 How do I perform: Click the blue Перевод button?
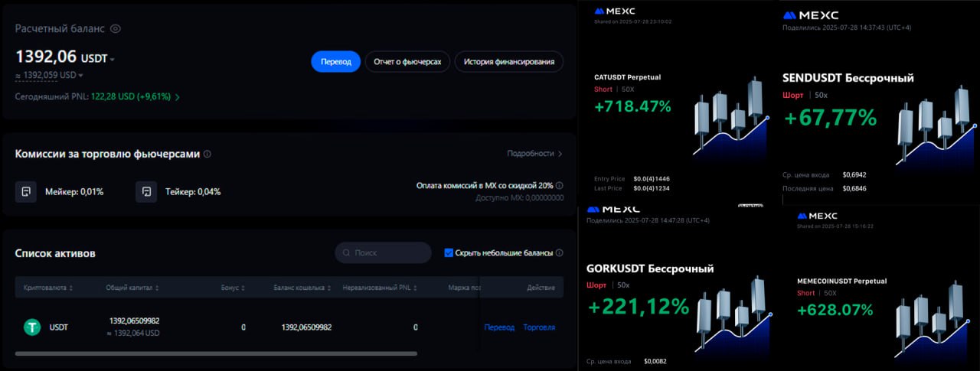coord(335,61)
